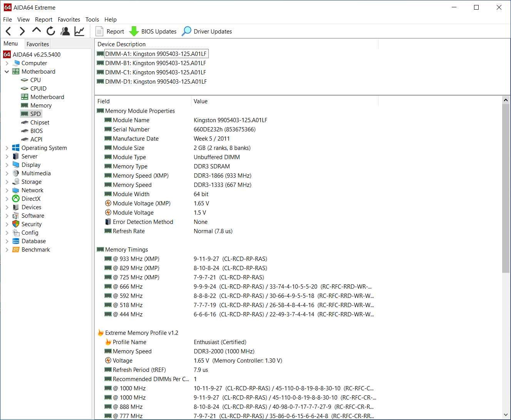Select DIMM-B1 Kingston module row
Screen dimensions: 511x420
[152, 63]
